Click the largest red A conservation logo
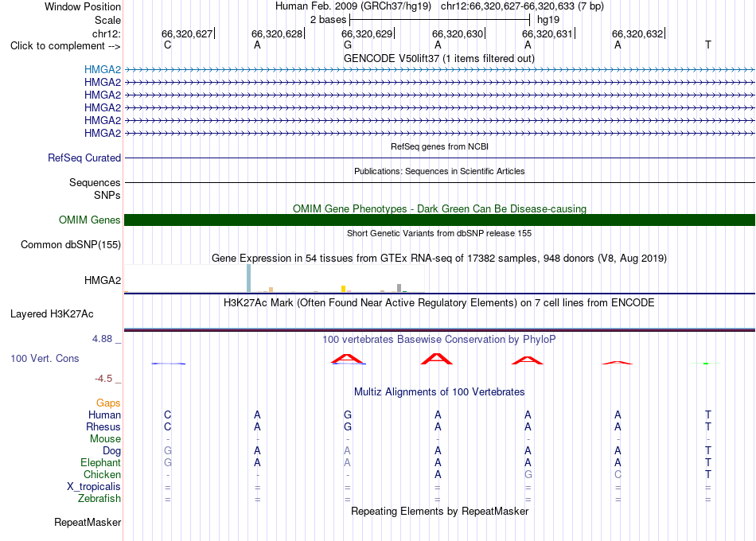This screenshot has width=756, height=541. (437, 359)
